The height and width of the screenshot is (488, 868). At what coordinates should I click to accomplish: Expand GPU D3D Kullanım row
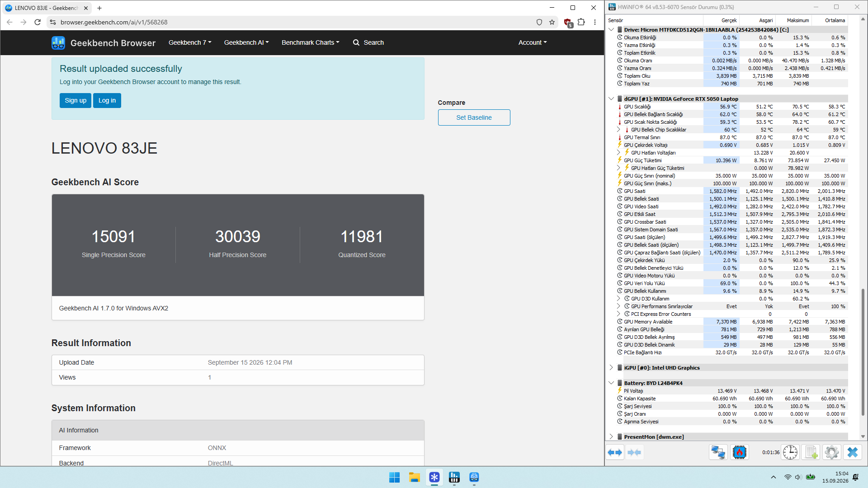click(619, 299)
